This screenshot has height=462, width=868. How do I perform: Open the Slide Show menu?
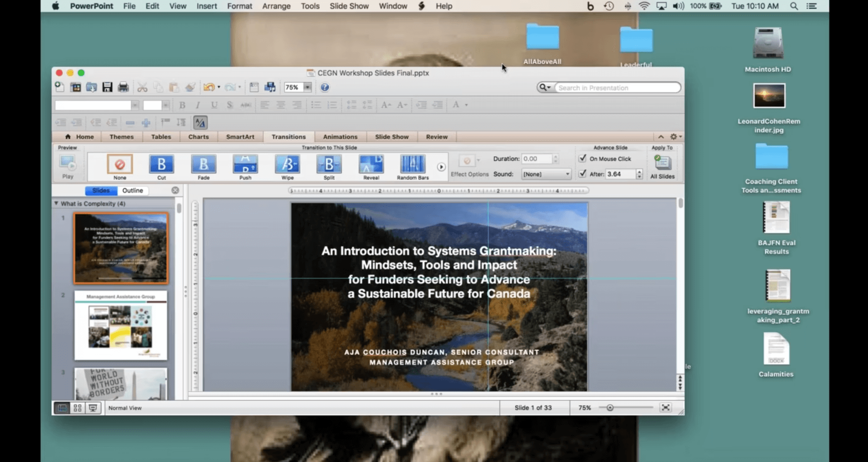[349, 6]
